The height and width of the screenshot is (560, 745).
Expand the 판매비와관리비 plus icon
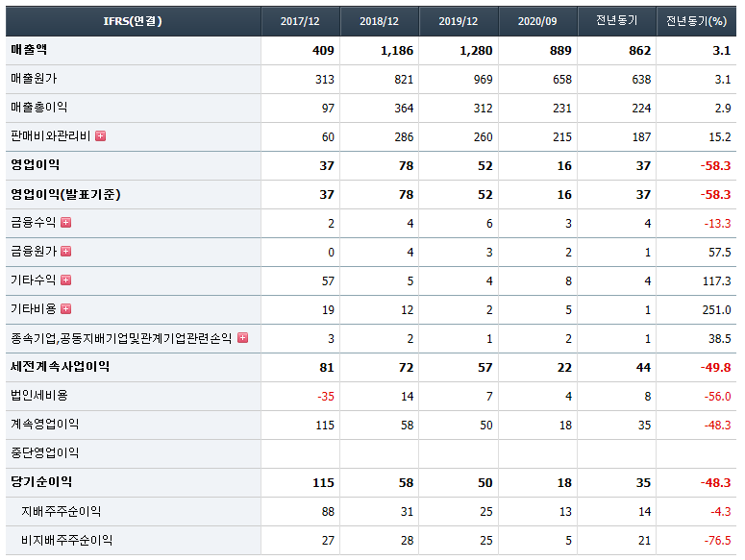coord(100,136)
